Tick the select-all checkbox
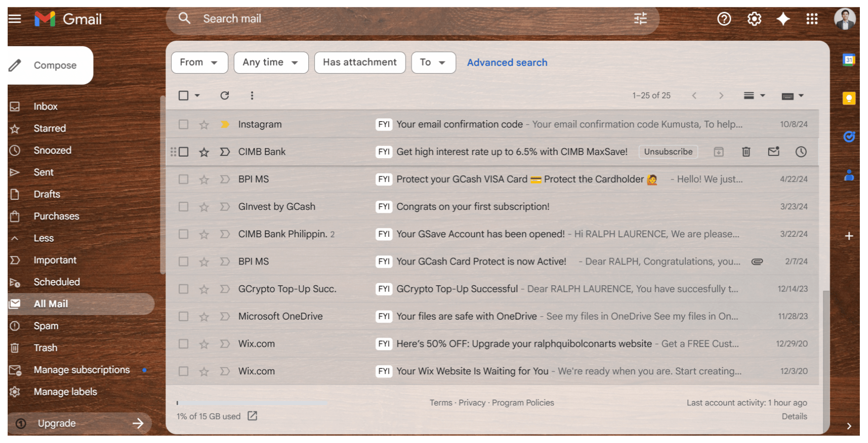The height and width of the screenshot is (443, 868). (x=183, y=95)
